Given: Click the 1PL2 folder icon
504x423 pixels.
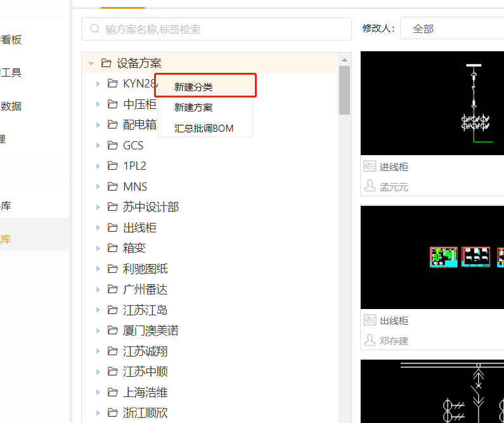Looking at the screenshot, I should [112, 166].
